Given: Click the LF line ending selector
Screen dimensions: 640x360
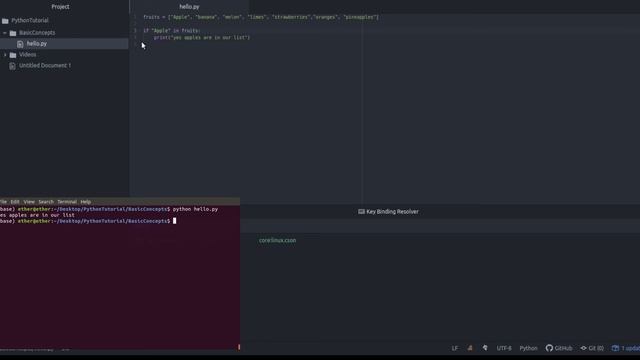Looking at the screenshot, I should point(455,348).
